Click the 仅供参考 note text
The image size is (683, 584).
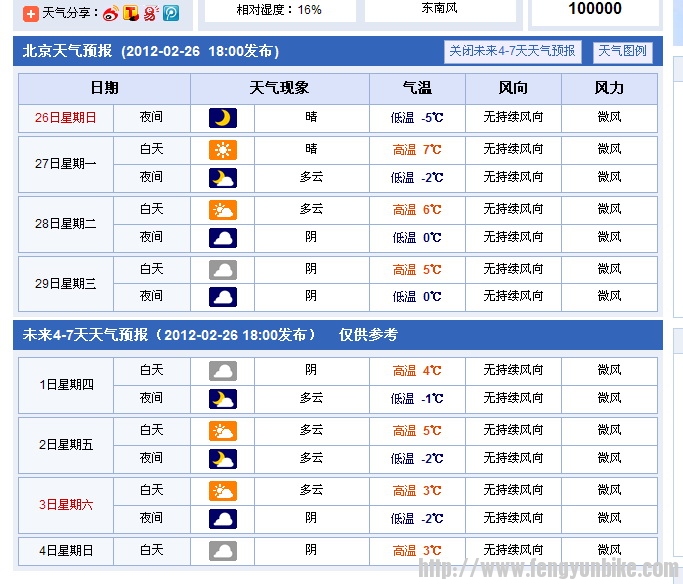click(x=369, y=335)
